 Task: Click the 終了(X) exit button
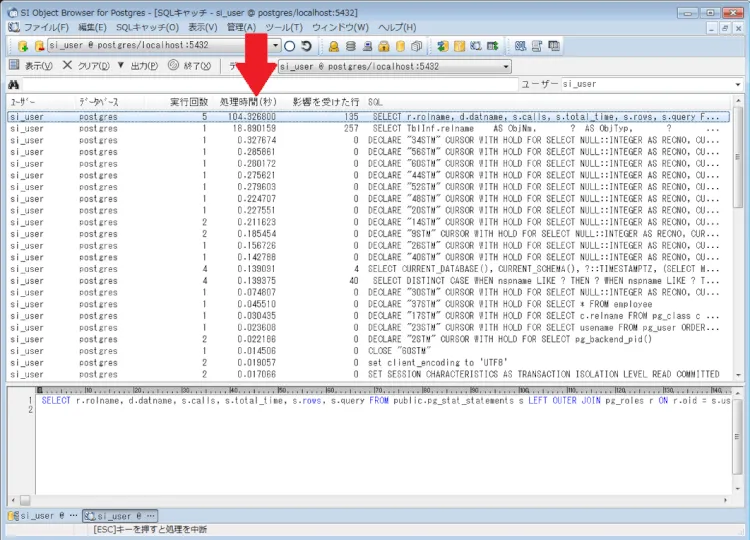point(190,66)
